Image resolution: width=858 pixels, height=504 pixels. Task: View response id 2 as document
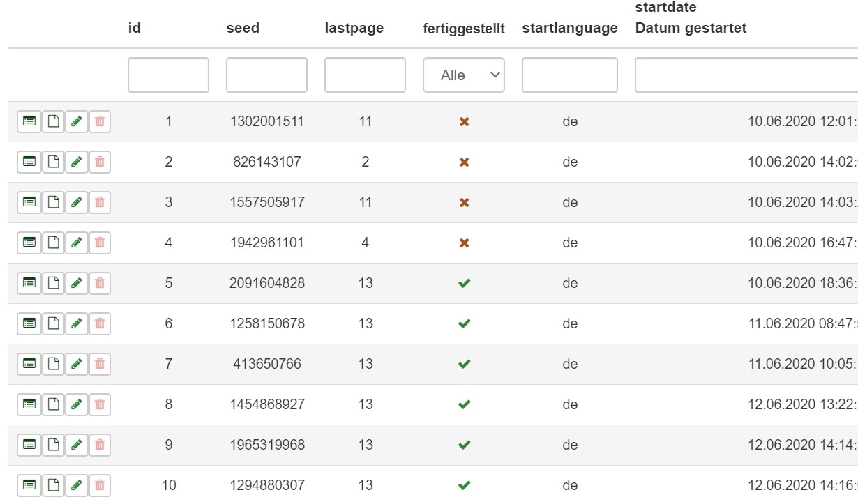53,162
